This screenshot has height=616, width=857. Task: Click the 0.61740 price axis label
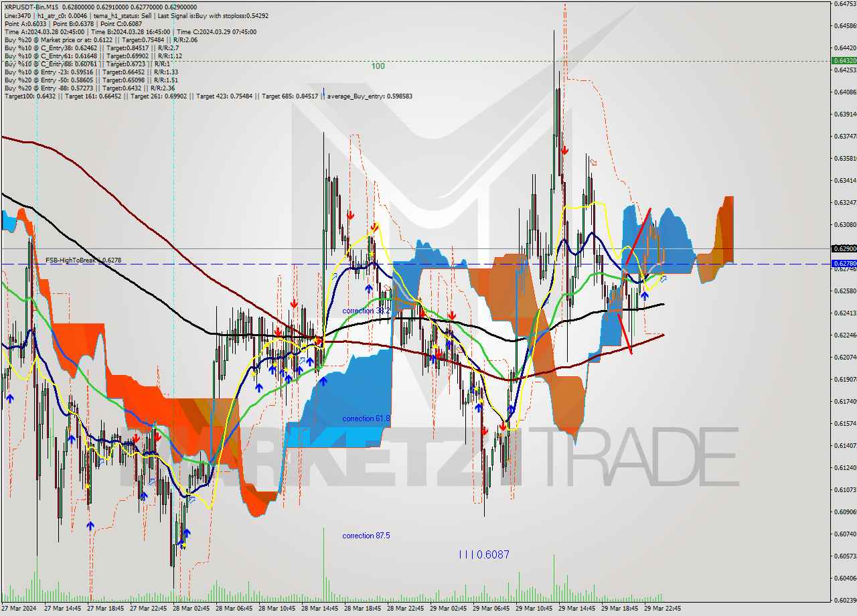pyautogui.click(x=845, y=402)
